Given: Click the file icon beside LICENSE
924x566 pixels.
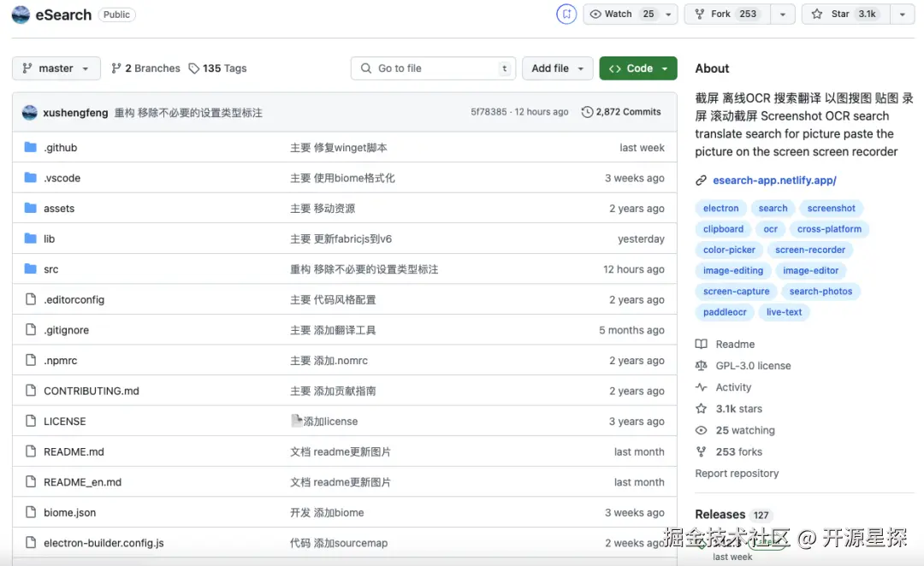Looking at the screenshot, I should point(31,421).
